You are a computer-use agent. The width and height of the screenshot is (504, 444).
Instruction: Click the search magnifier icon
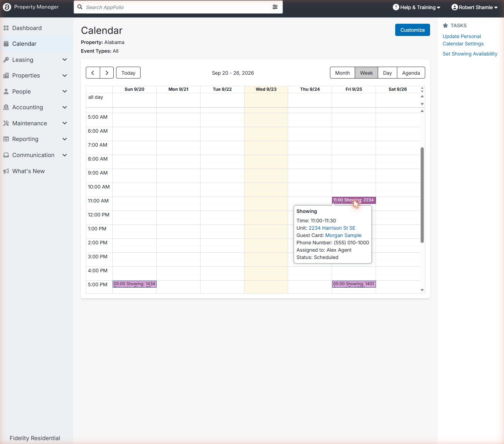click(x=80, y=7)
